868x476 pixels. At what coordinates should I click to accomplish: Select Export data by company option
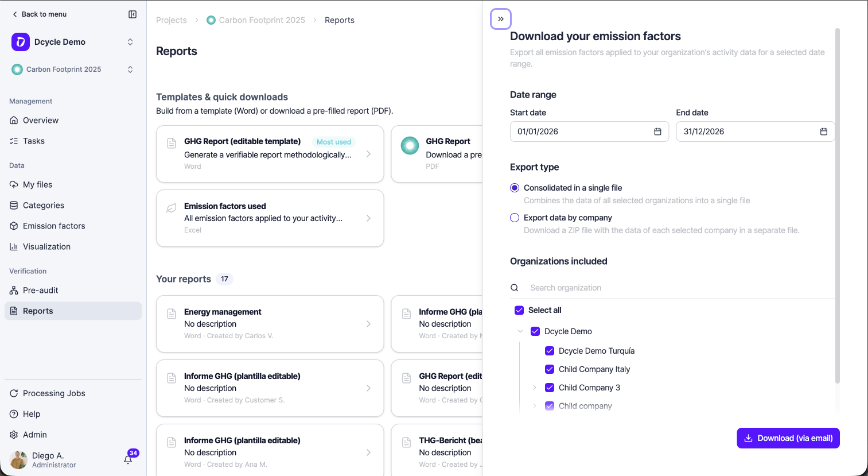coord(515,218)
